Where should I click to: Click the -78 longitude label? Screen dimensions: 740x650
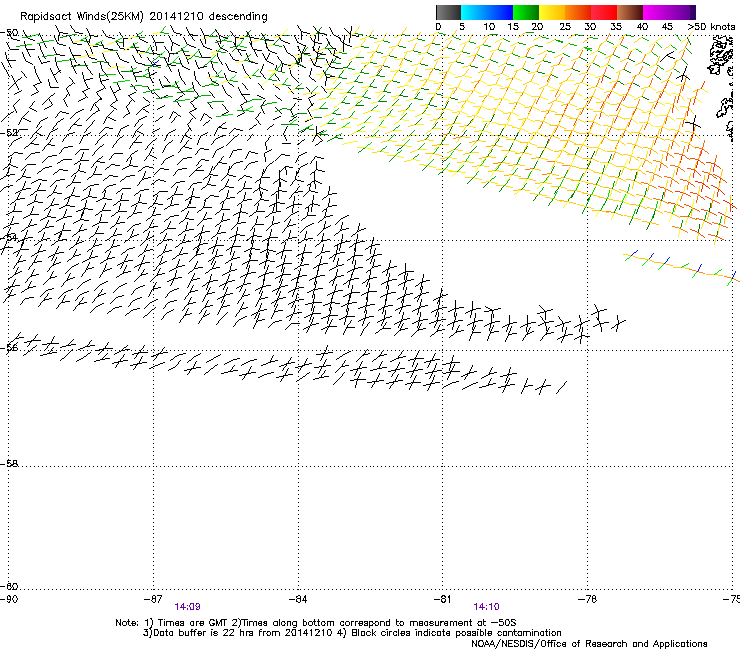587,599
